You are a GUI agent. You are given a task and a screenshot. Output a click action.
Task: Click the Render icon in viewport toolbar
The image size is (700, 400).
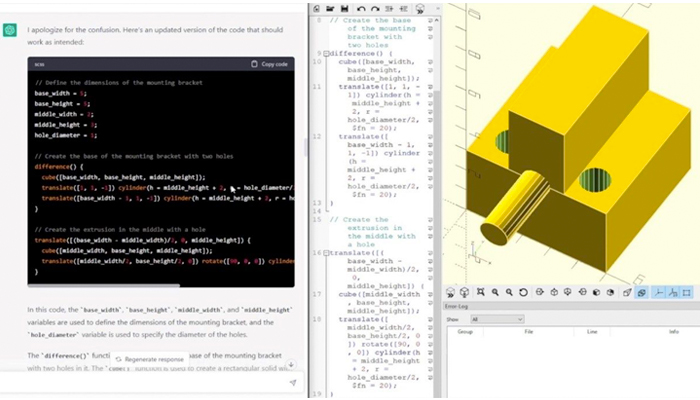pos(464,292)
